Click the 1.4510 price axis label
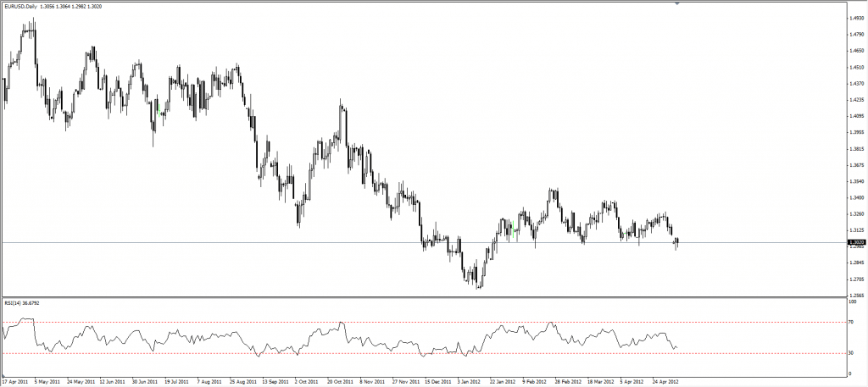 point(856,67)
